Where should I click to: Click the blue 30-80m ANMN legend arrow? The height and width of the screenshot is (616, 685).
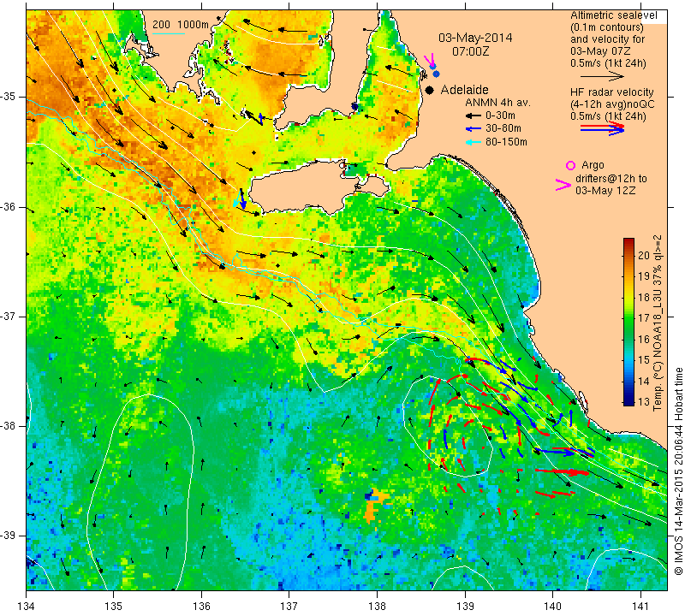(x=473, y=129)
